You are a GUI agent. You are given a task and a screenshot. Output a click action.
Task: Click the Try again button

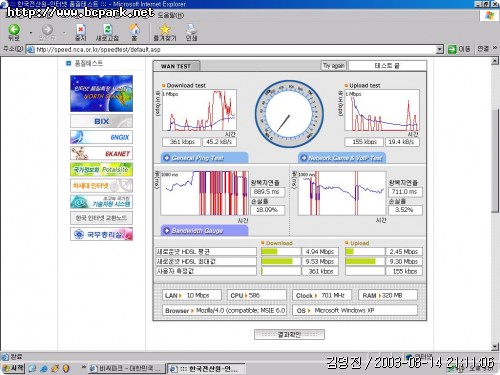tap(333, 65)
